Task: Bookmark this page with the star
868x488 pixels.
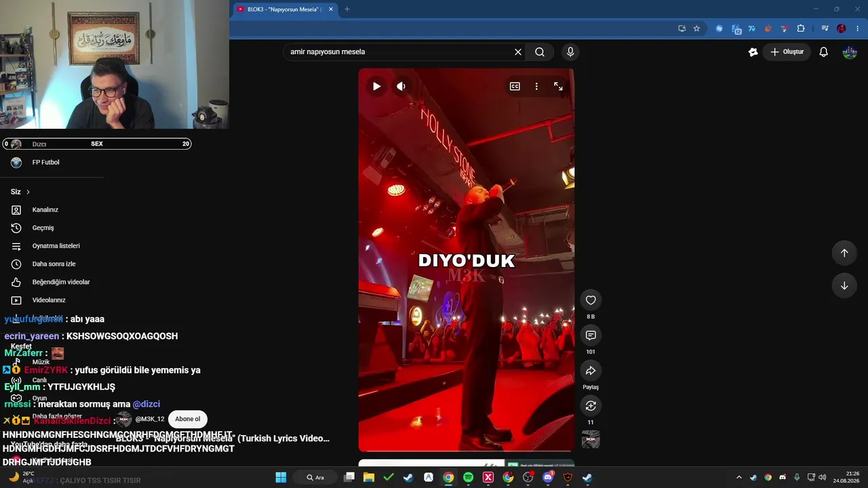Action: [696, 28]
